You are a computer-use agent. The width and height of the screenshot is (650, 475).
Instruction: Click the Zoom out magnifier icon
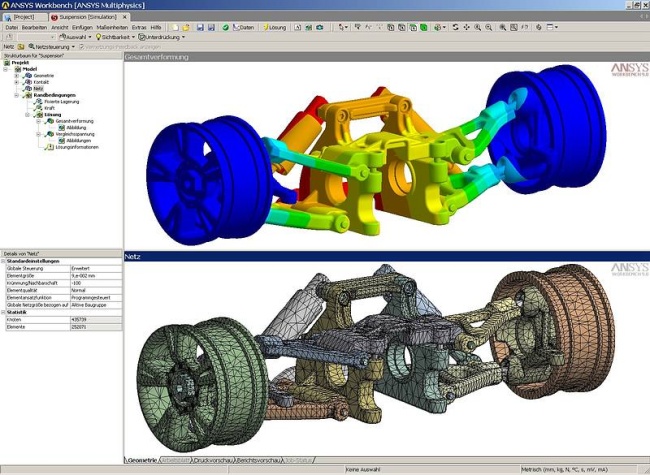pos(489,27)
